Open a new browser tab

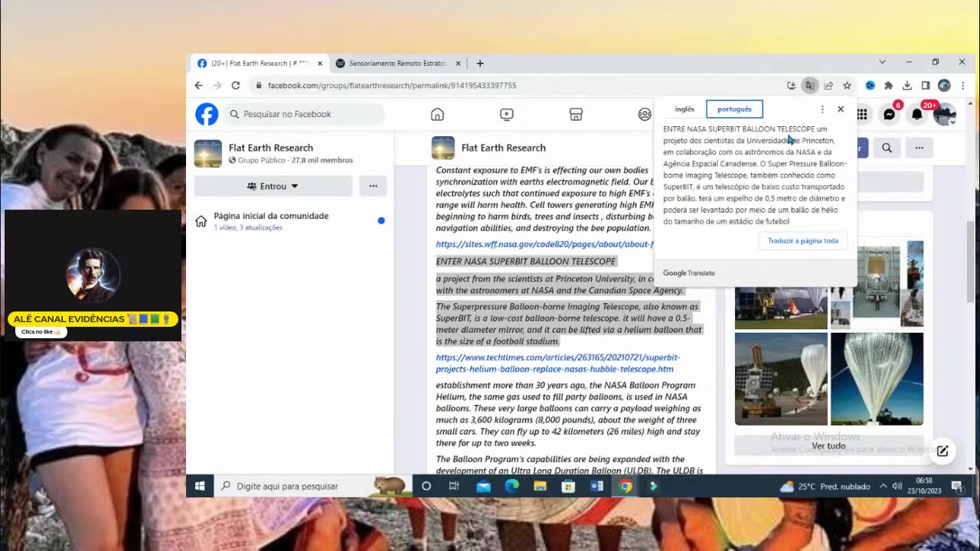(480, 63)
